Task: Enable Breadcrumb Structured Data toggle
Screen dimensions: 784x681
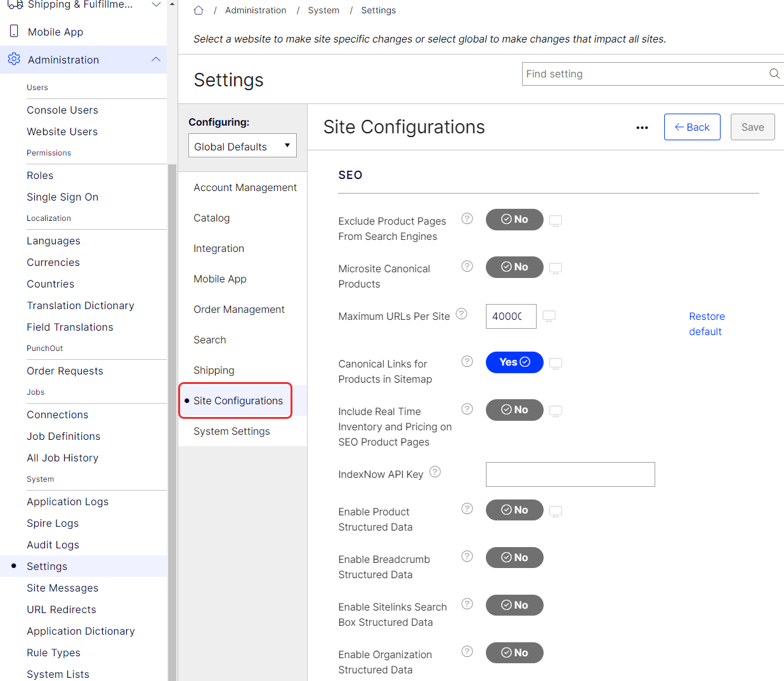Action: [x=514, y=558]
